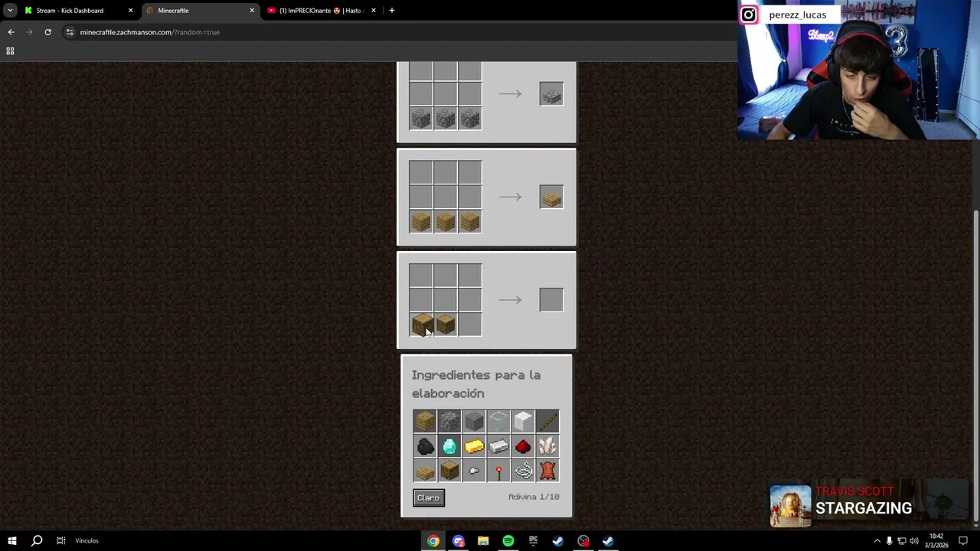Pick the nether quartz ingredient
The height and width of the screenshot is (551, 980).
547,445
